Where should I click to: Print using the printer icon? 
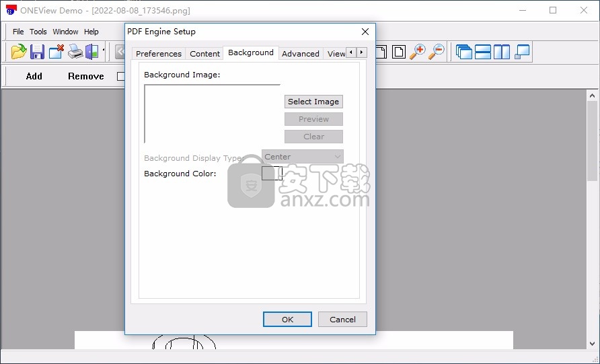click(x=75, y=52)
